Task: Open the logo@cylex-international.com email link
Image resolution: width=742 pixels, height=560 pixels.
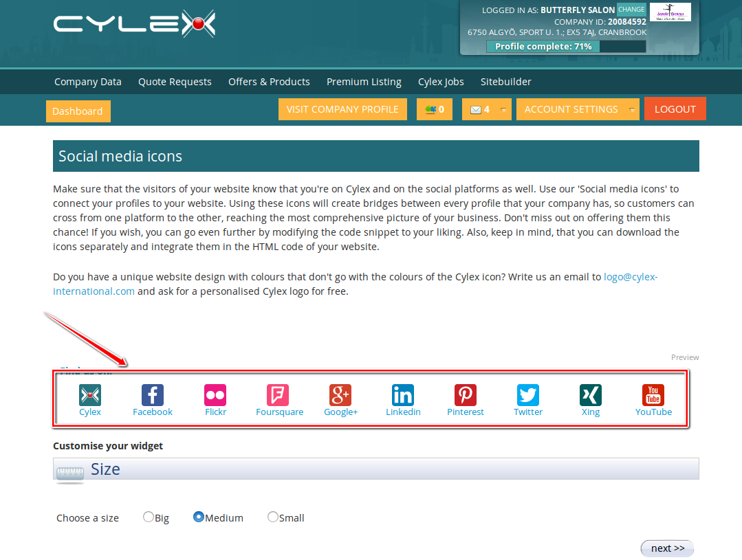Action: pos(630,276)
